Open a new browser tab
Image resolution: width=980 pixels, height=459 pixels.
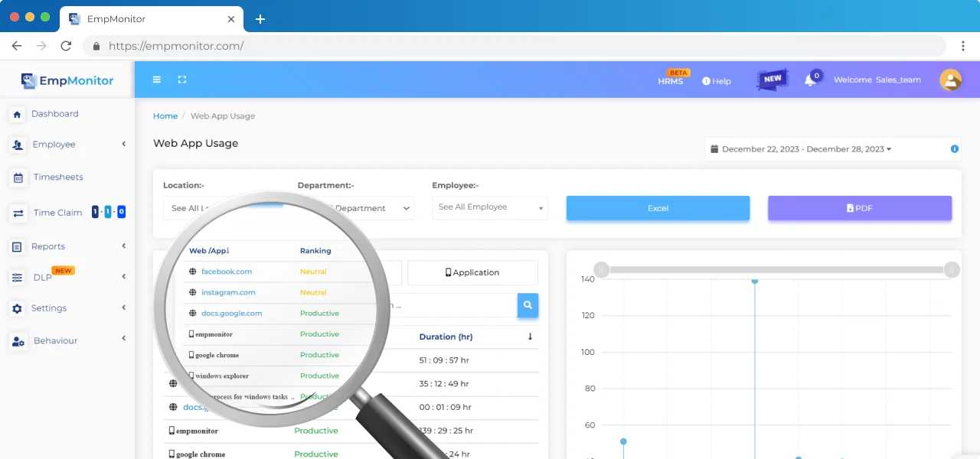260,19
